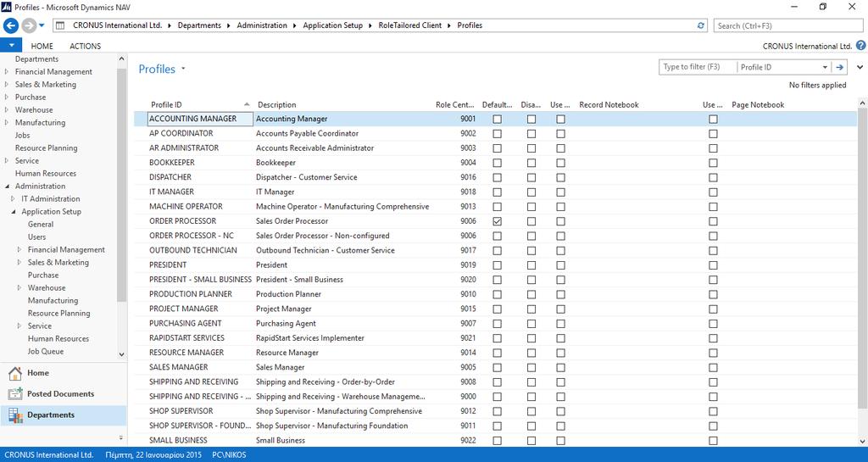
Task: Click the navigation pane scroll up arrow
Action: (122, 58)
